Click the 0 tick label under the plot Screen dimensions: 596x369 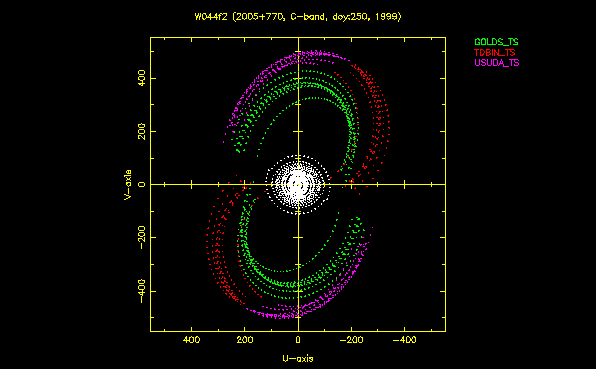pos(298,340)
